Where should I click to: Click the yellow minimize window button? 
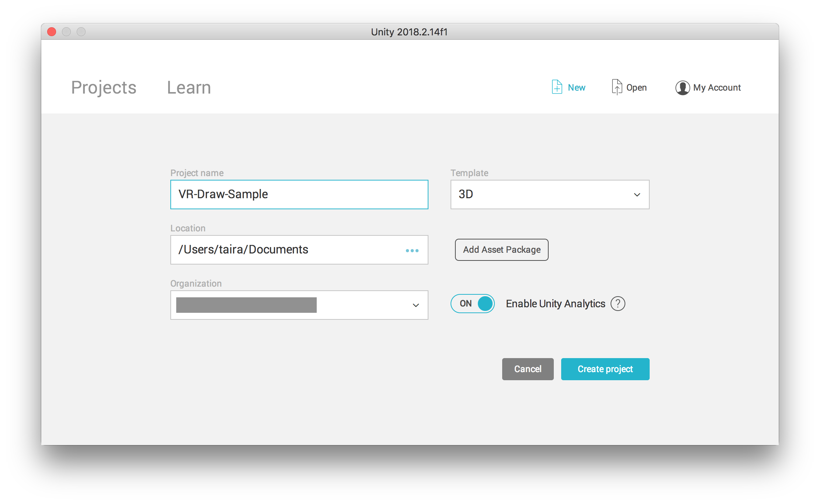(x=66, y=32)
